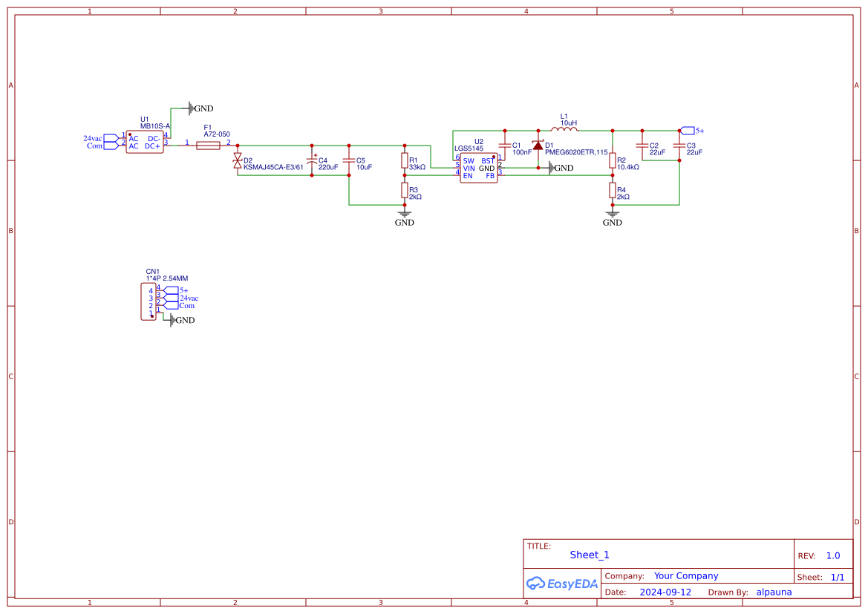Image resolution: width=868 pixels, height=614 pixels.
Task: Click the 24vac net label at connector CN1
Action: coord(188,298)
